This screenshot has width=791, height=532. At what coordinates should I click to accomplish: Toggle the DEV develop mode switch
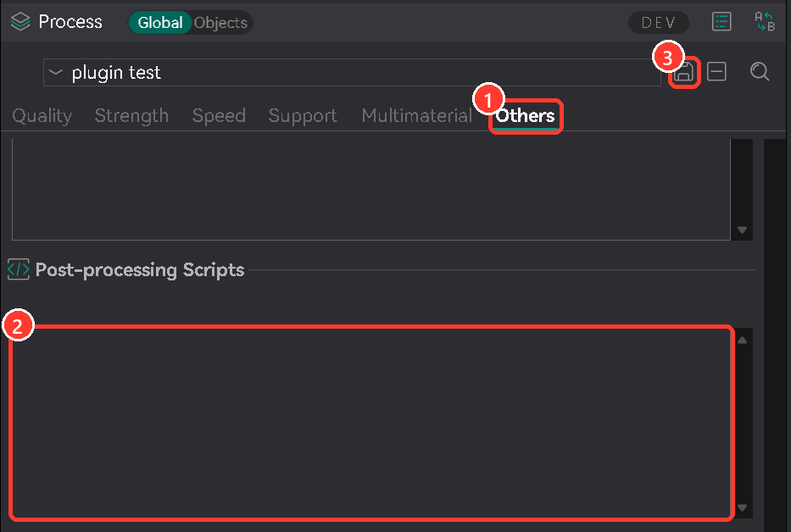[x=659, y=23]
